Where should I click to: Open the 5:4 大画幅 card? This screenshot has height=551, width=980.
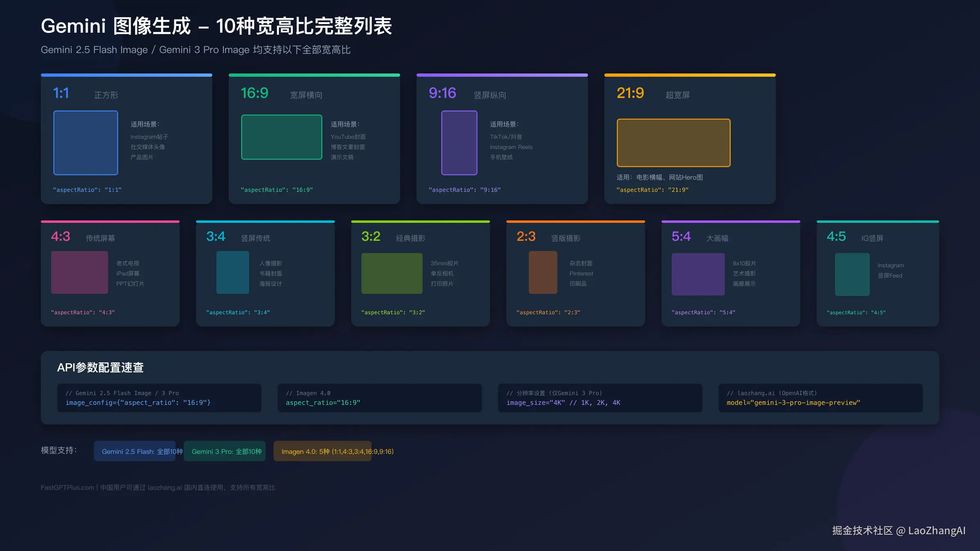click(731, 273)
